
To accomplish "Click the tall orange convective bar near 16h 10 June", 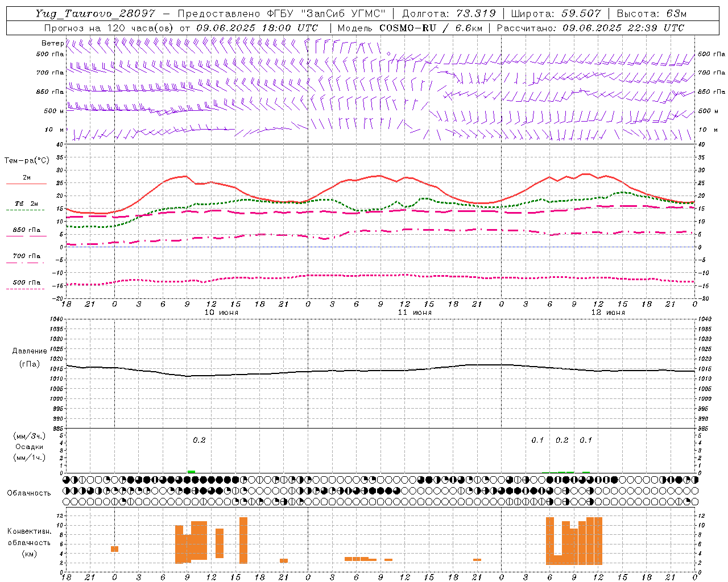I will [243, 540].
